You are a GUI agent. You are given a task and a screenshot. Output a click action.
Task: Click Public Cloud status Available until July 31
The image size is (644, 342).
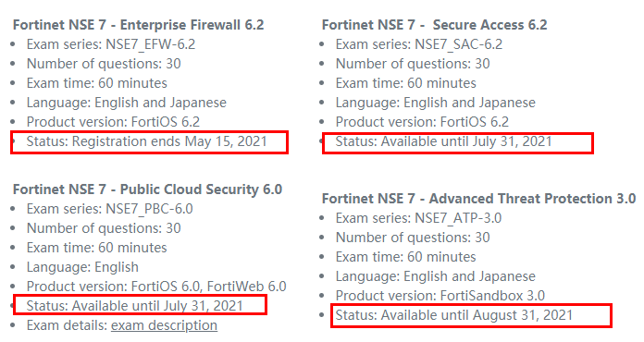pyautogui.click(x=135, y=306)
